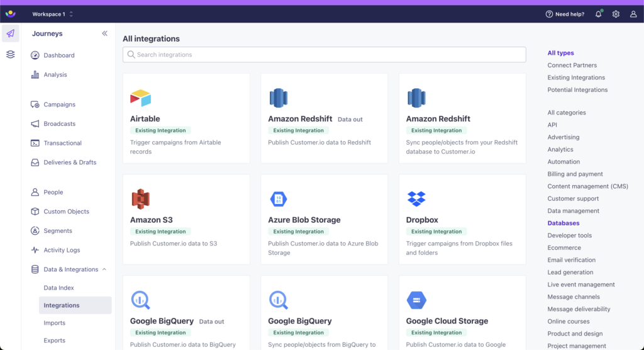Open the stacked layers icon in sidebar

(10, 55)
